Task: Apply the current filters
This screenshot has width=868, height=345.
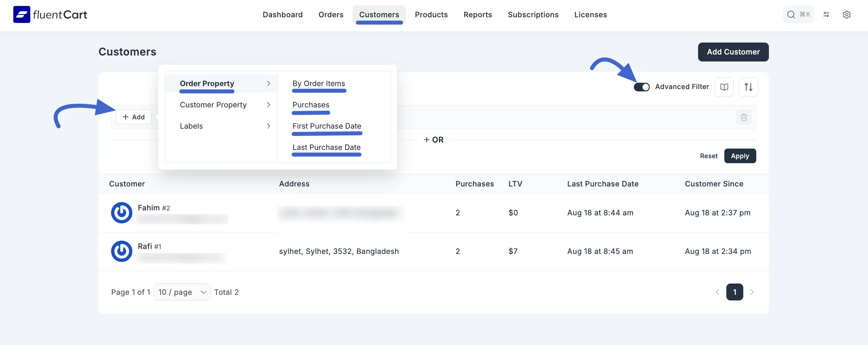Action: pos(740,156)
